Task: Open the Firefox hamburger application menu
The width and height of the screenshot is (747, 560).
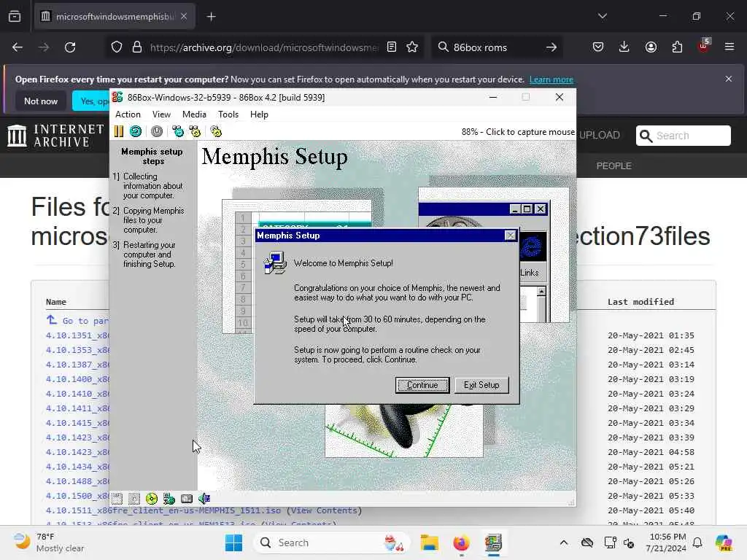Action: coord(729,47)
